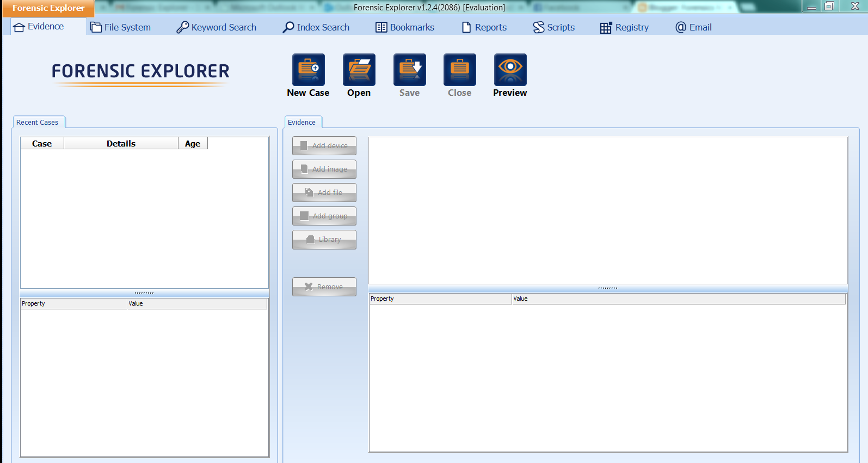This screenshot has width=868, height=463.
Task: Click Property header in evidence details panel
Action: pos(440,298)
